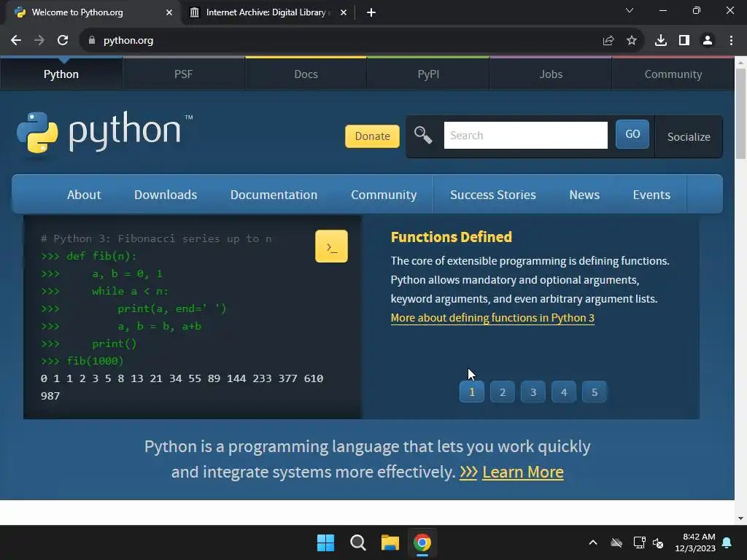The width and height of the screenshot is (747, 560).
Task: Open Windows Start menu
Action: pos(326,542)
